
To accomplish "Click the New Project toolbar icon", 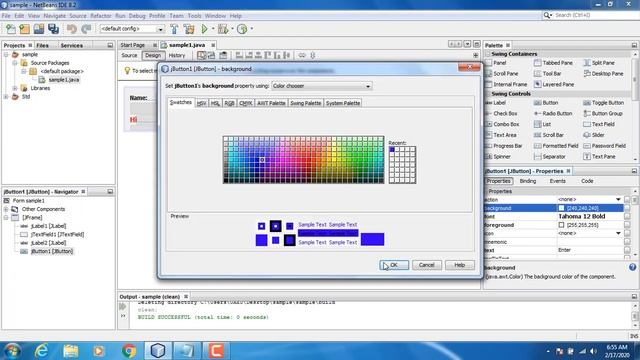I will [24, 29].
